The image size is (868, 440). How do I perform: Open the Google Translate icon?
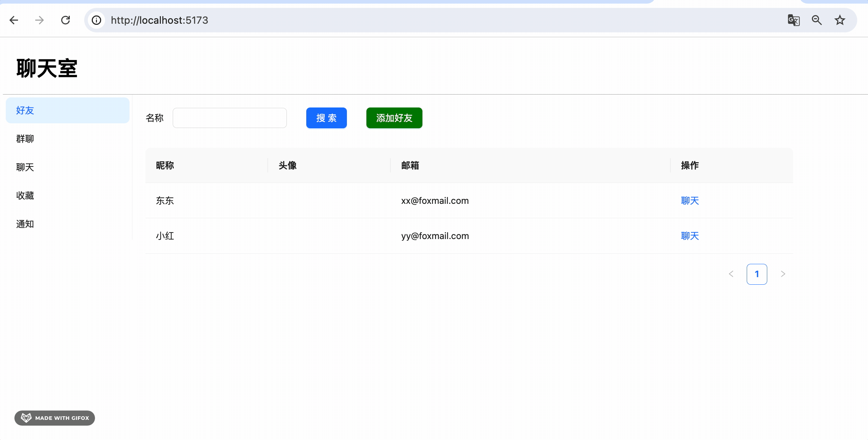pyautogui.click(x=794, y=20)
